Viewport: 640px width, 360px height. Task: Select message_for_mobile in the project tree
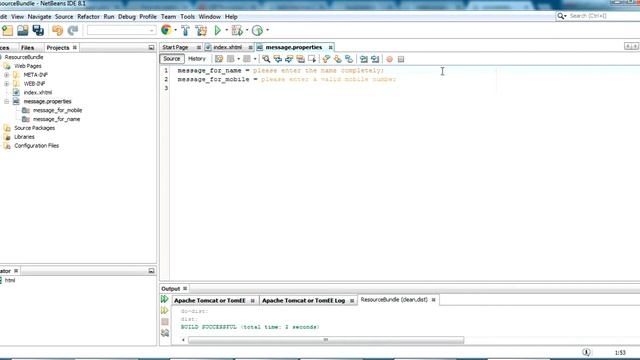tap(58, 110)
